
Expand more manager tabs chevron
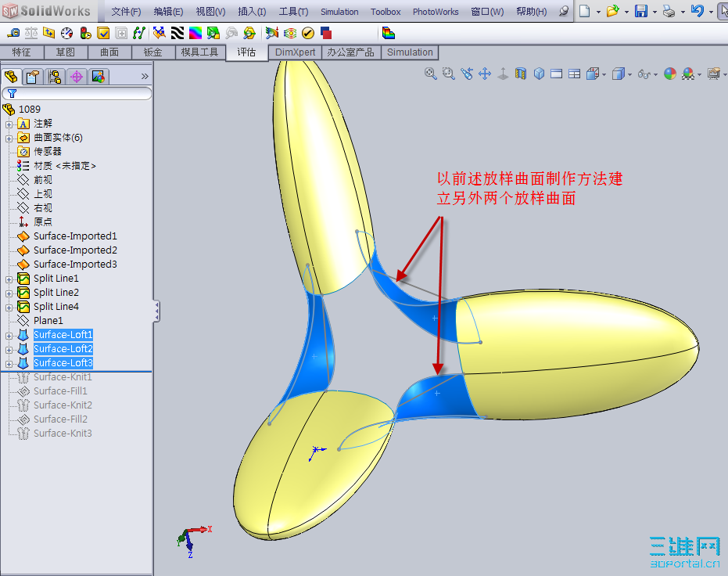145,76
